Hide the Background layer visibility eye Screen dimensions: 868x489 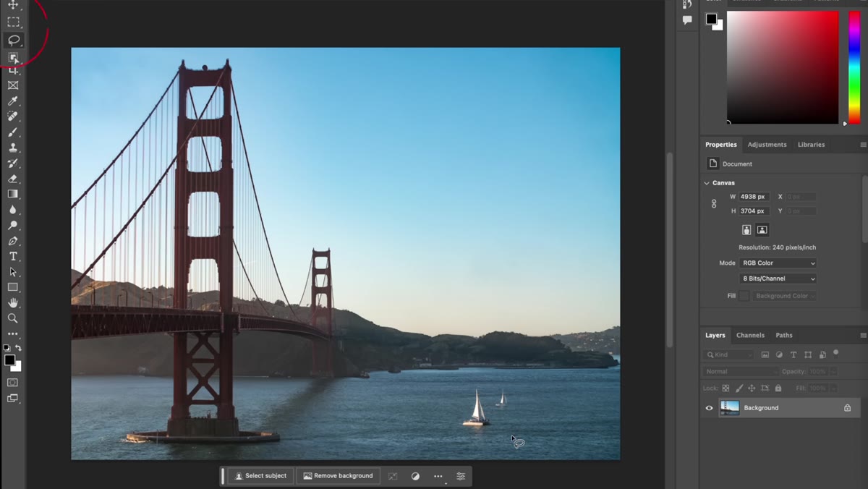pyautogui.click(x=709, y=408)
